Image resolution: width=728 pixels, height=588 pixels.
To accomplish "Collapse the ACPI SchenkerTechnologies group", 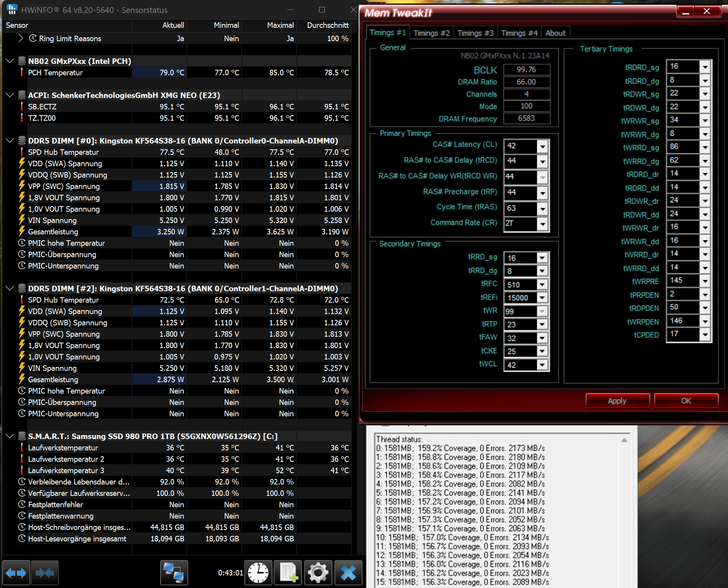I will tap(10, 95).
